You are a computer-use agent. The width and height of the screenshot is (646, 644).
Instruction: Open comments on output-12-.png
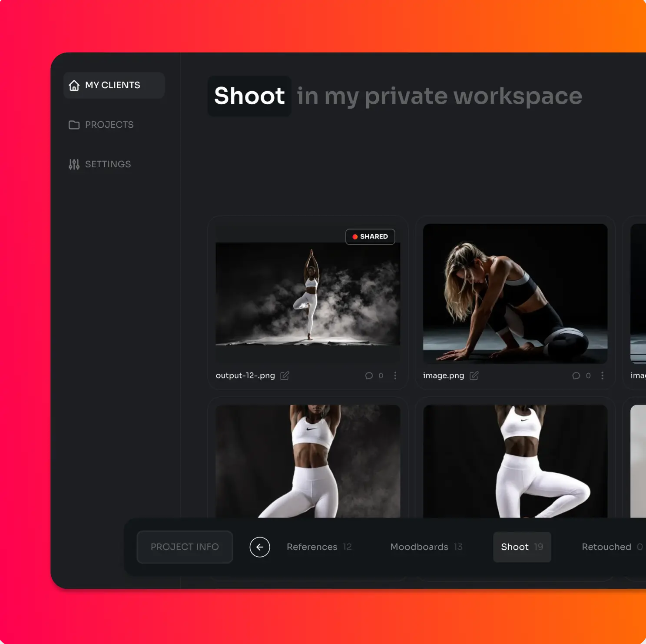pos(369,375)
